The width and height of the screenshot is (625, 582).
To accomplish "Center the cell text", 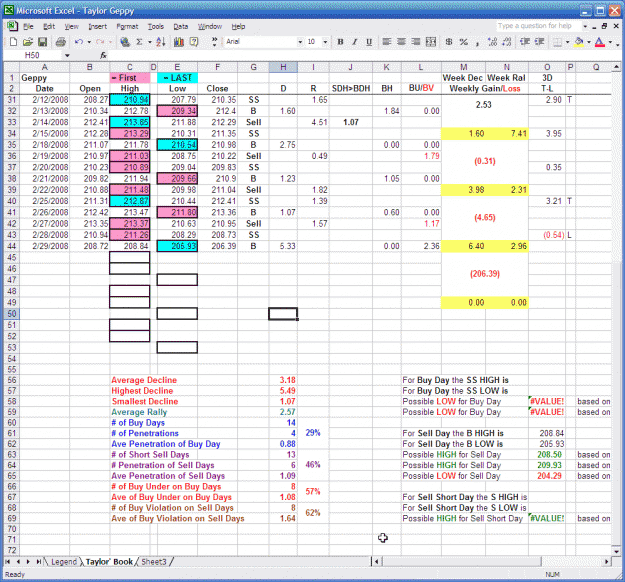I will tap(401, 42).
